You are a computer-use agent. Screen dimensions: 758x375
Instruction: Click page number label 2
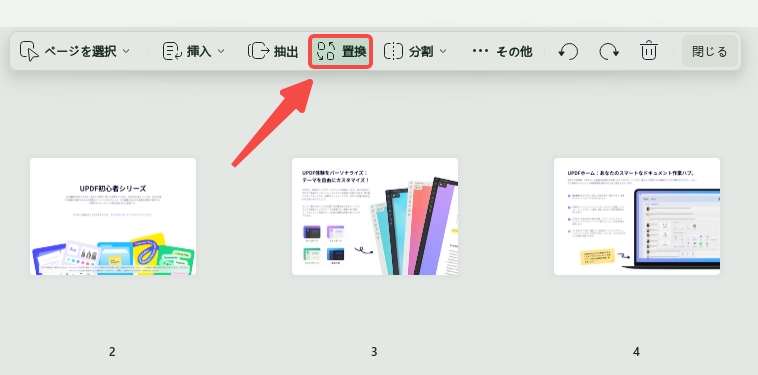coord(112,352)
